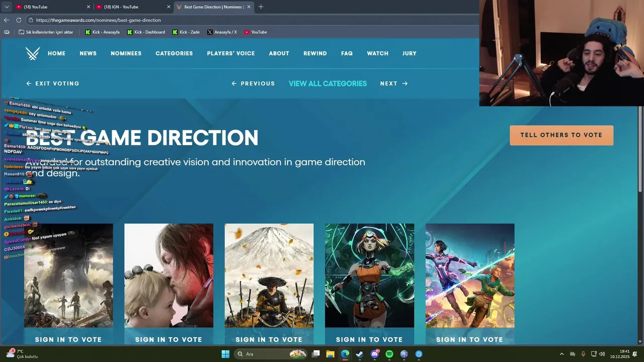Reload the page with refresh icon
Viewport: 644px width, 362px height.
tap(19, 20)
